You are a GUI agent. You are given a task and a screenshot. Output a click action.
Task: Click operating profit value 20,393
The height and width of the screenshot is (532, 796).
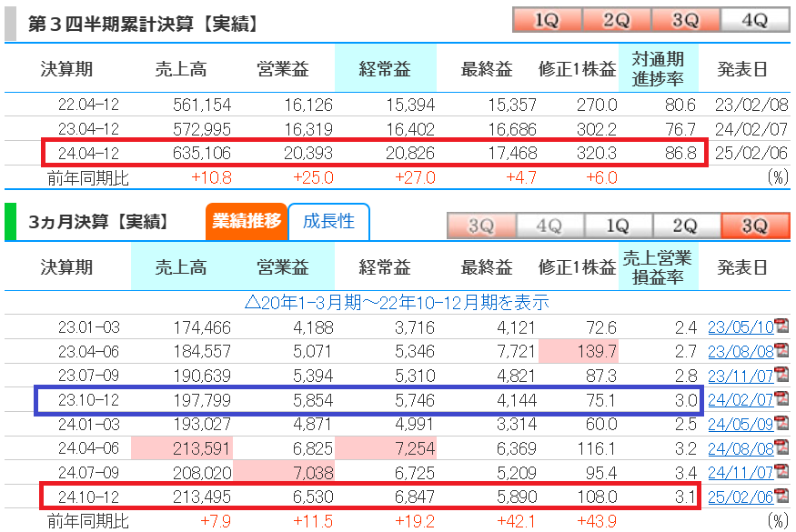tap(308, 153)
